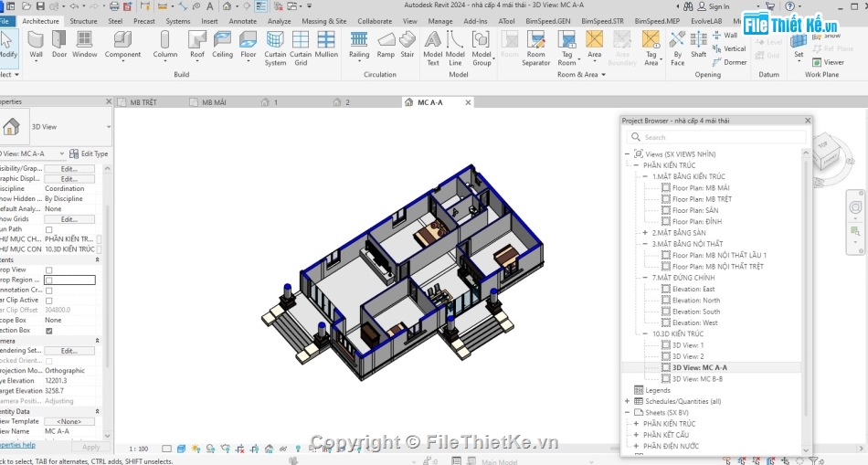Select the Column tool
Screen dimensions: 868x465
(165, 45)
